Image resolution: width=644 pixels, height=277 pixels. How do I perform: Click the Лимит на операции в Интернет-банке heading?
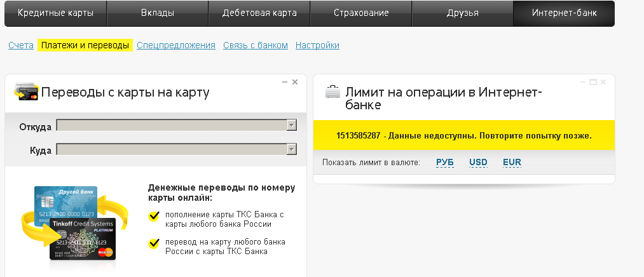pos(444,98)
